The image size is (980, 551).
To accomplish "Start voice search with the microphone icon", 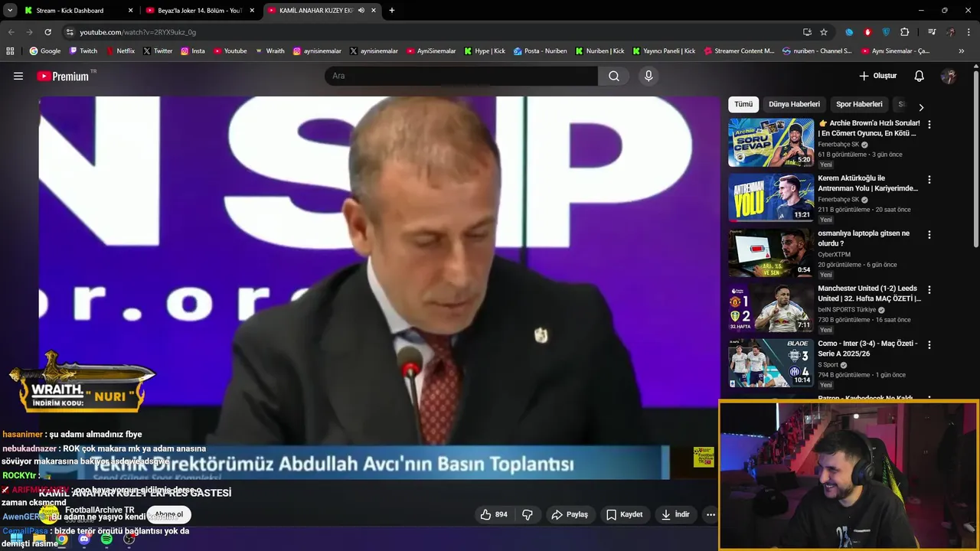I will [648, 76].
